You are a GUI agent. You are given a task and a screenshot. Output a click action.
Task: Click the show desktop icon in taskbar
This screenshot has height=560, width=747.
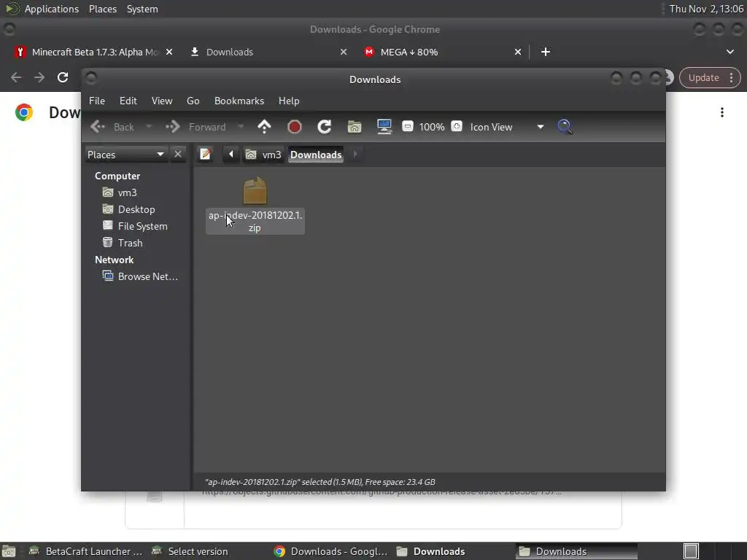pyautogui.click(x=9, y=551)
